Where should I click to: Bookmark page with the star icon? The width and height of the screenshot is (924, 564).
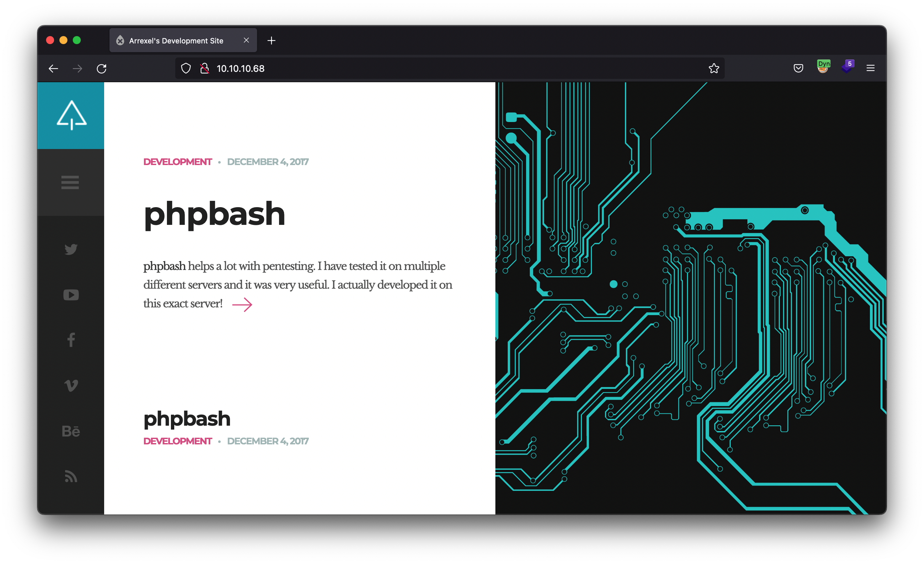point(714,68)
